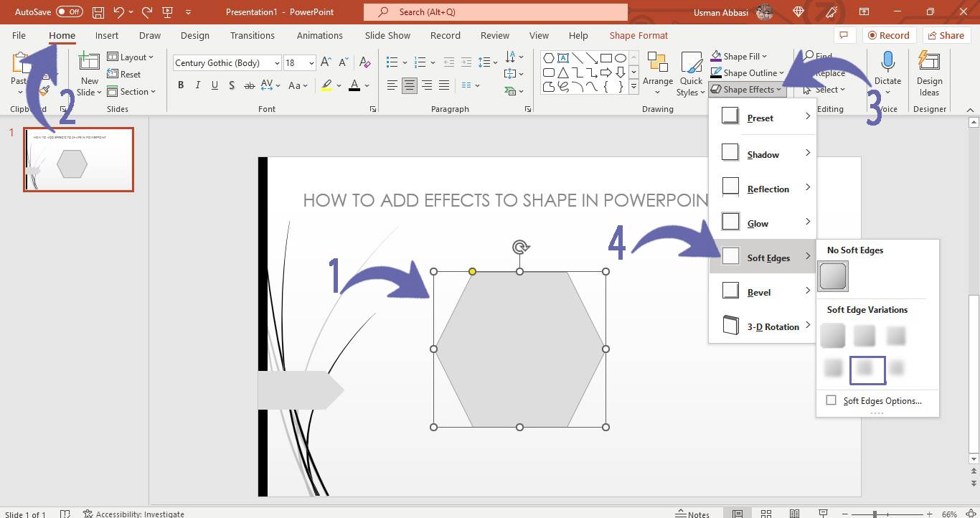Expand the Section dropdown
This screenshot has height=518, width=980.
point(131,91)
